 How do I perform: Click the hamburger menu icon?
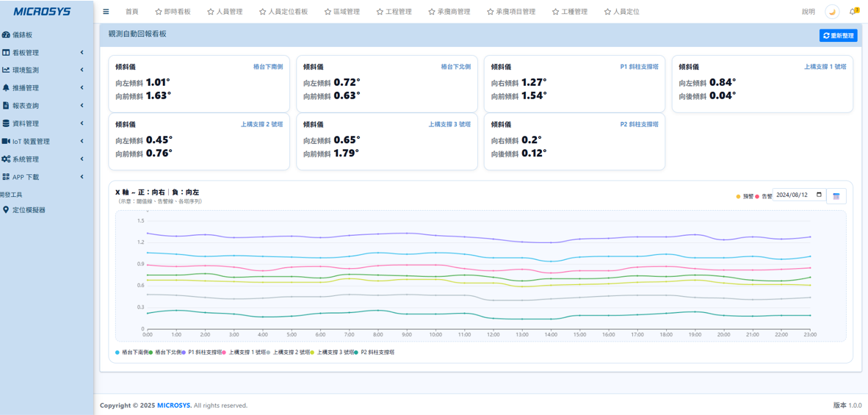point(106,12)
